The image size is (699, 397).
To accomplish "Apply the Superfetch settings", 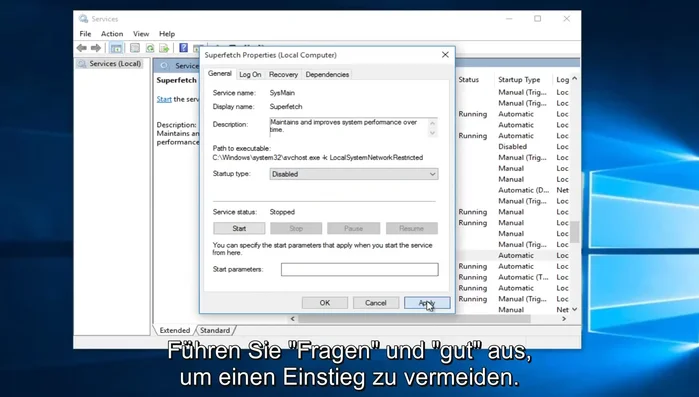I will tap(427, 303).
